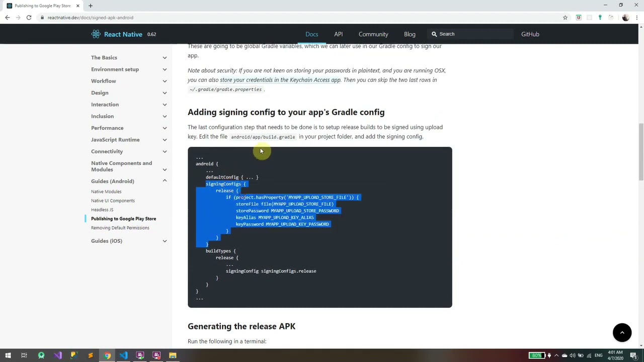This screenshot has height=362, width=644.
Task: Bookmark this page with the star icon
Action: pos(565,18)
